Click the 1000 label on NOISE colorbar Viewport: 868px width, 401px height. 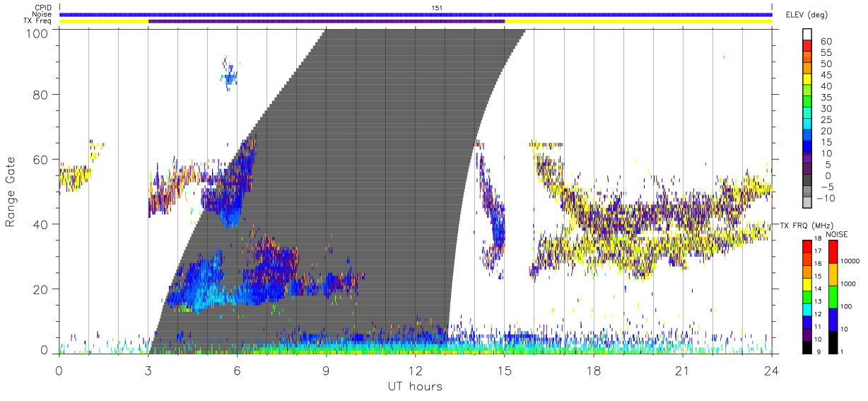(x=848, y=284)
